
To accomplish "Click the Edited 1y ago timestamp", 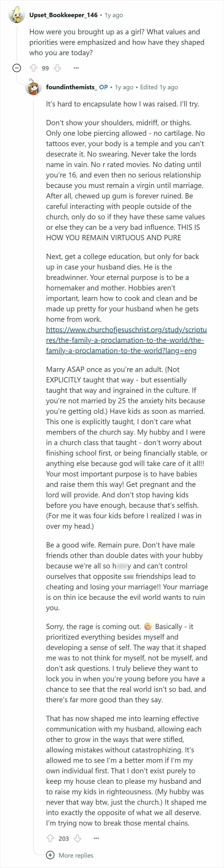I will point(159,87).
